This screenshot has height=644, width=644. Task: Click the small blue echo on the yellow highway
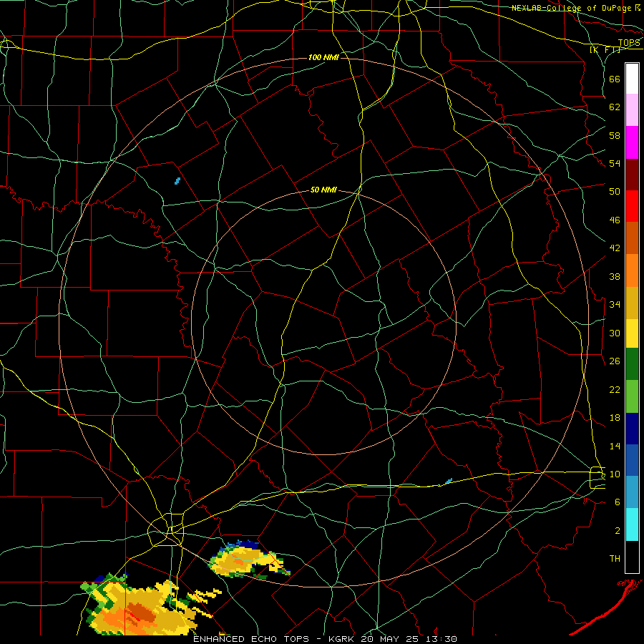click(449, 481)
